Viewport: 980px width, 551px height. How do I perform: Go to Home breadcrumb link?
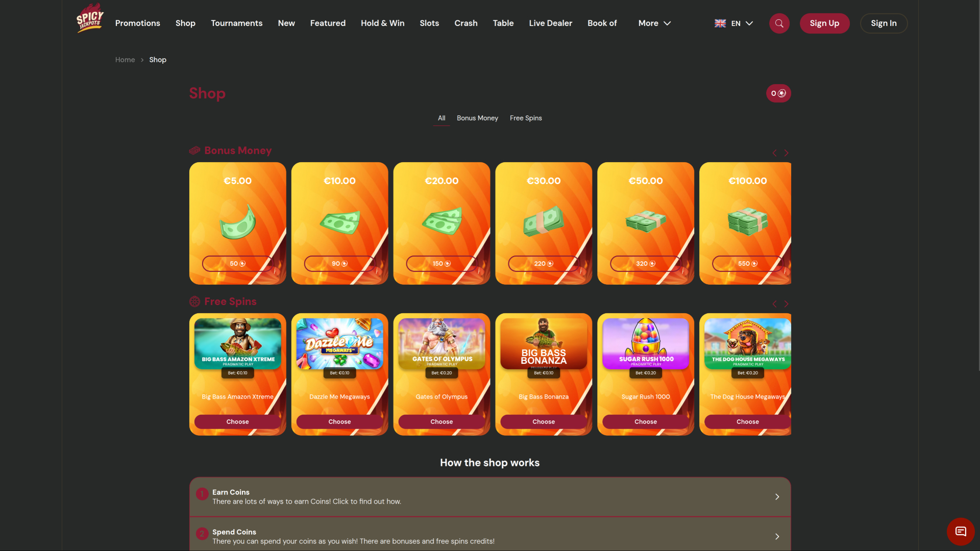(x=125, y=60)
